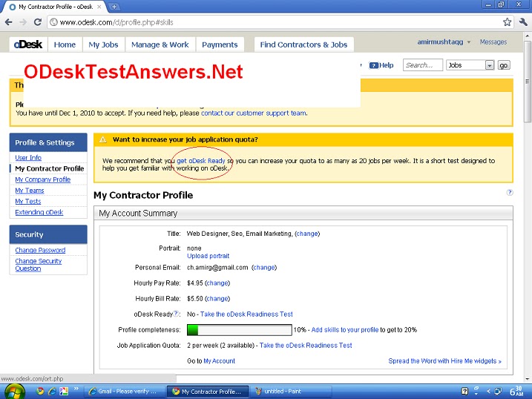Open My Company Profile sidebar link
This screenshot has width=532, height=399.
pos(43,179)
